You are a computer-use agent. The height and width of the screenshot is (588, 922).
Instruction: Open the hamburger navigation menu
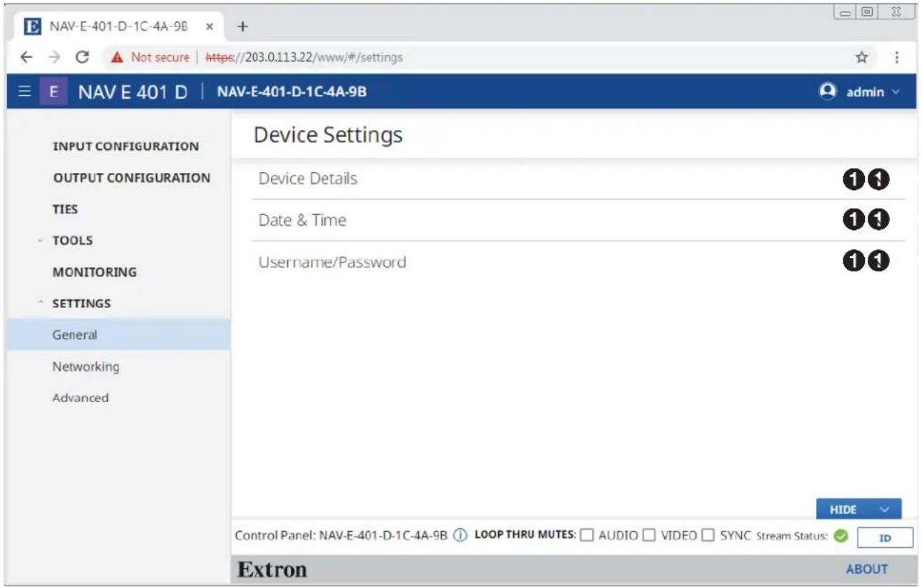(x=25, y=92)
